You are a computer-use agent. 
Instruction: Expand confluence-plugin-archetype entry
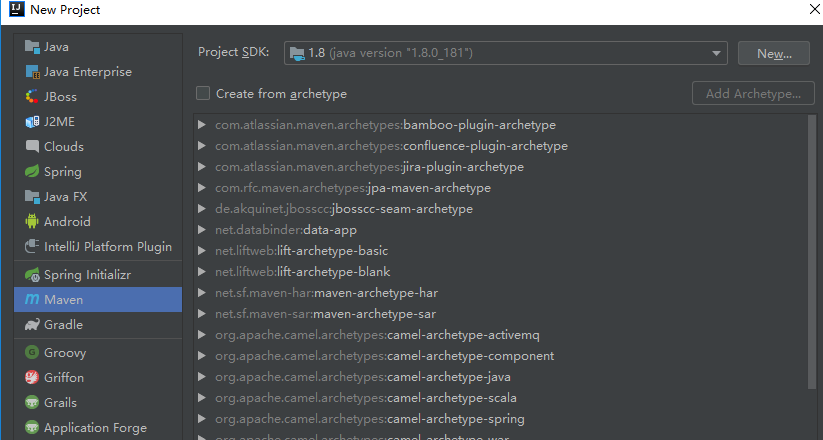click(x=202, y=146)
